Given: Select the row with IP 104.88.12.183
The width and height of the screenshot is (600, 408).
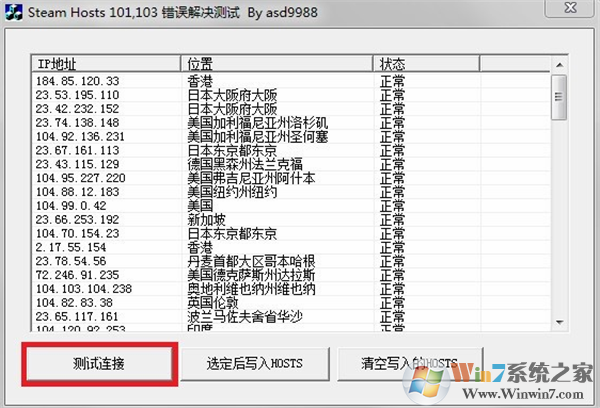Looking at the screenshot, I should tap(291, 192).
